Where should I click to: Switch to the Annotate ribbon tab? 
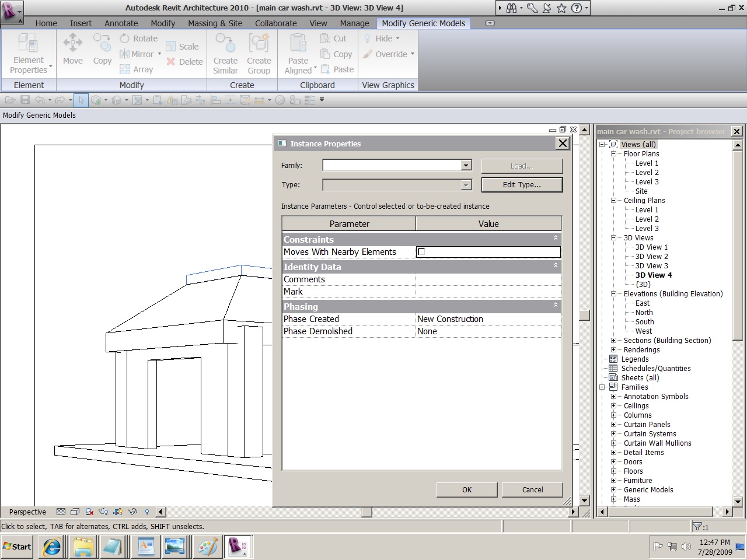(121, 23)
